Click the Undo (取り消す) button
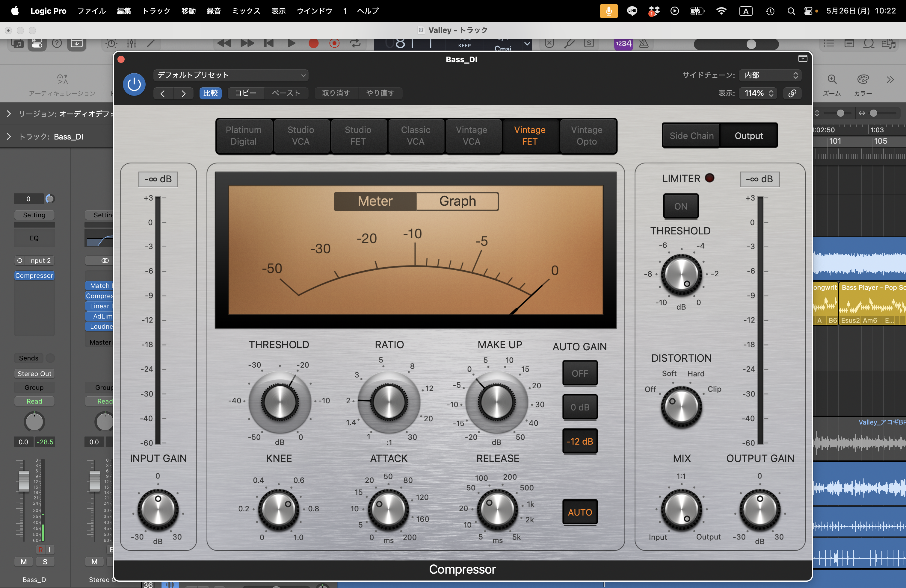The width and height of the screenshot is (906, 588). click(336, 93)
